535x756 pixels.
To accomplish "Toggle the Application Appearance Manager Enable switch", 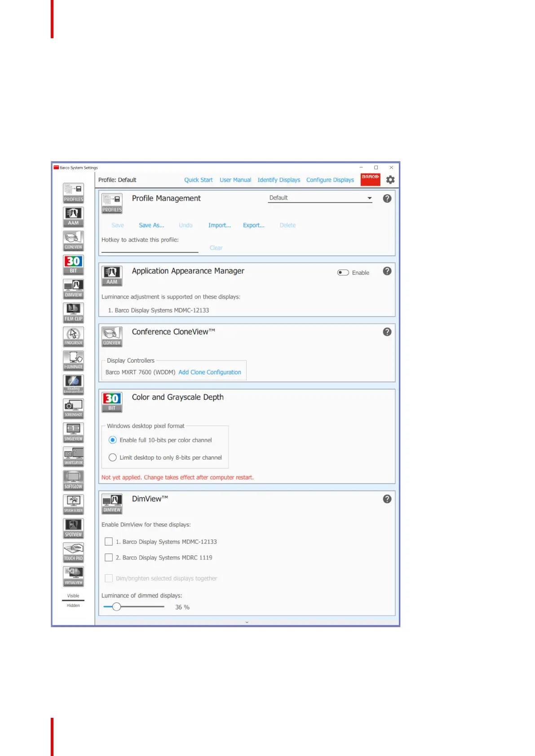I will 343,273.
